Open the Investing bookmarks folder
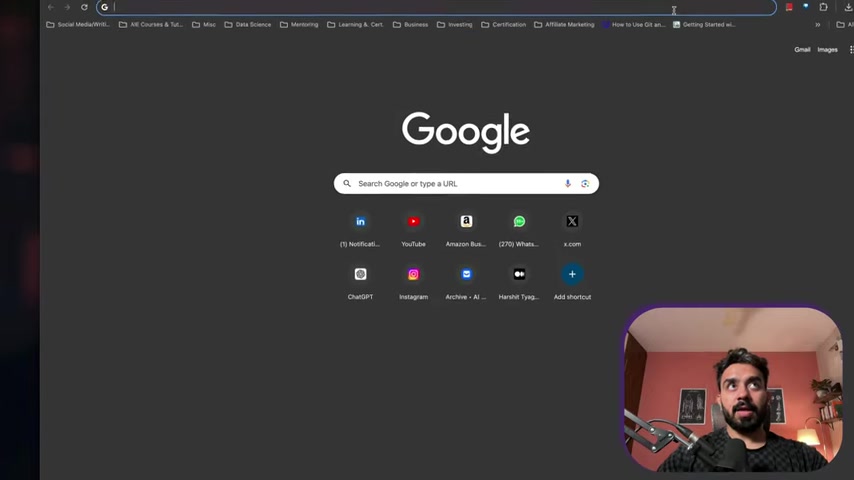Viewport: 854px width, 480px height. 454,25
